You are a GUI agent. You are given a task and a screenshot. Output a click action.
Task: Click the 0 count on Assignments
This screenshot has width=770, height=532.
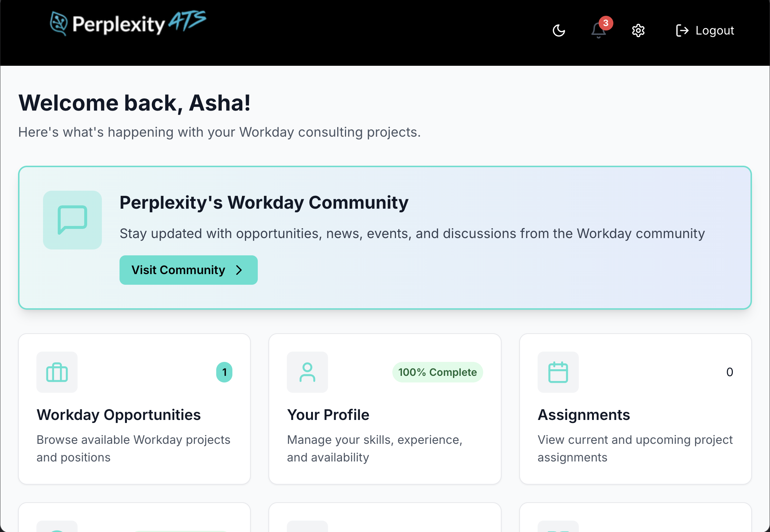(x=729, y=372)
